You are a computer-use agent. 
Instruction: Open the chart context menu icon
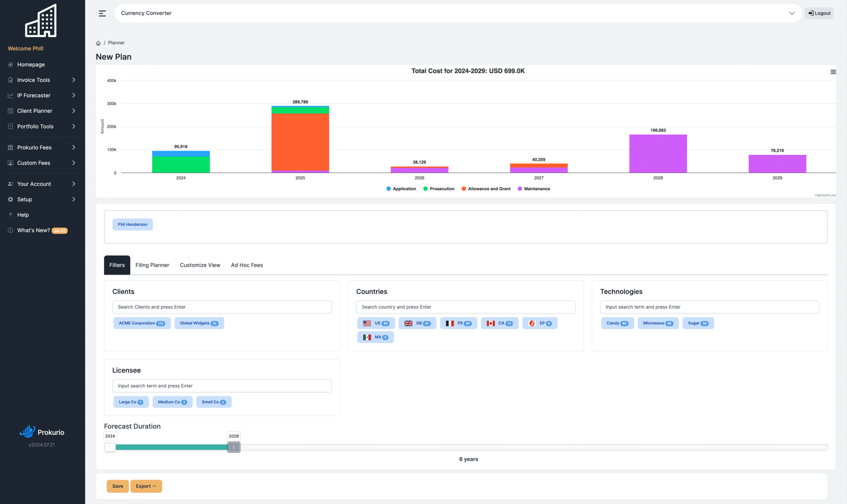833,72
